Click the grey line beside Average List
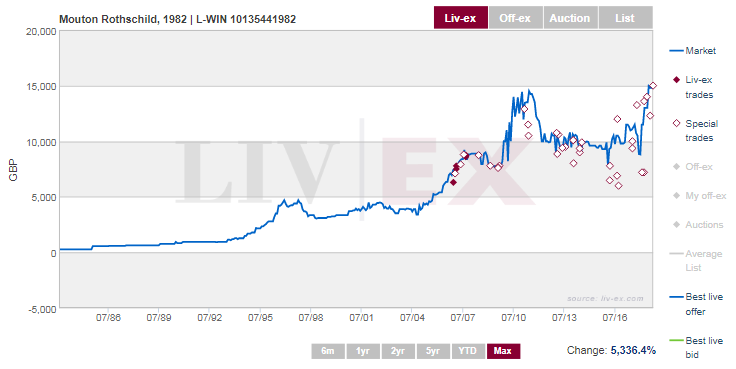The height and width of the screenshot is (369, 736). (676, 254)
